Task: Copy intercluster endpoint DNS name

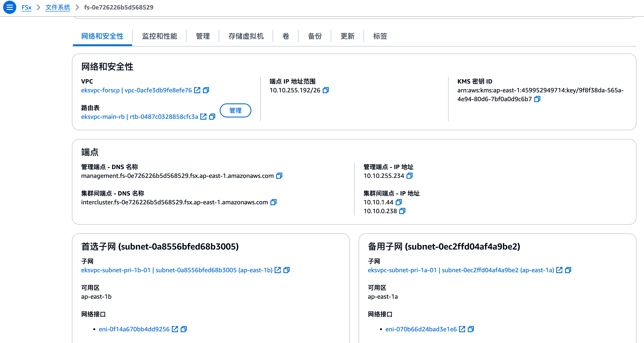Action: [273, 202]
